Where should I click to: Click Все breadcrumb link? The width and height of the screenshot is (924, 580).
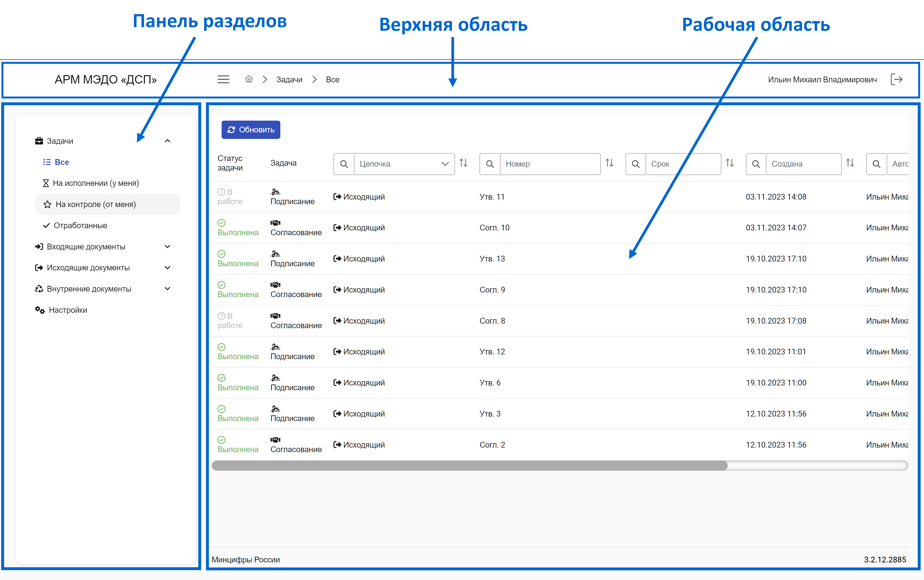(x=332, y=79)
